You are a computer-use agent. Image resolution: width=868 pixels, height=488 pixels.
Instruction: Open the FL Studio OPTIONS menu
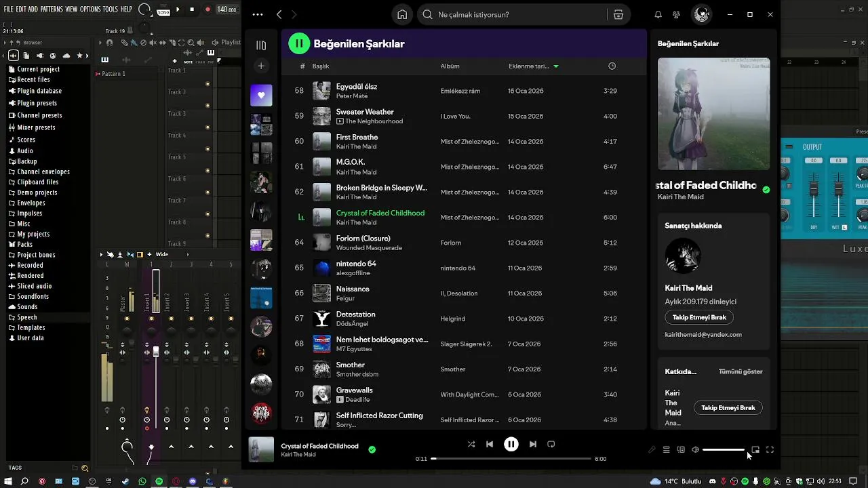(x=90, y=9)
